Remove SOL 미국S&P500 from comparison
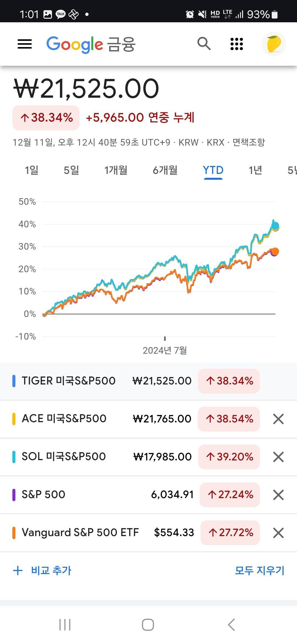The height and width of the screenshot is (644, 297). [278, 457]
